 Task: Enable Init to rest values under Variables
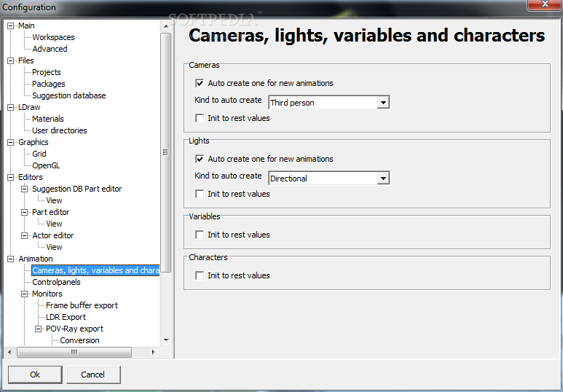click(200, 235)
